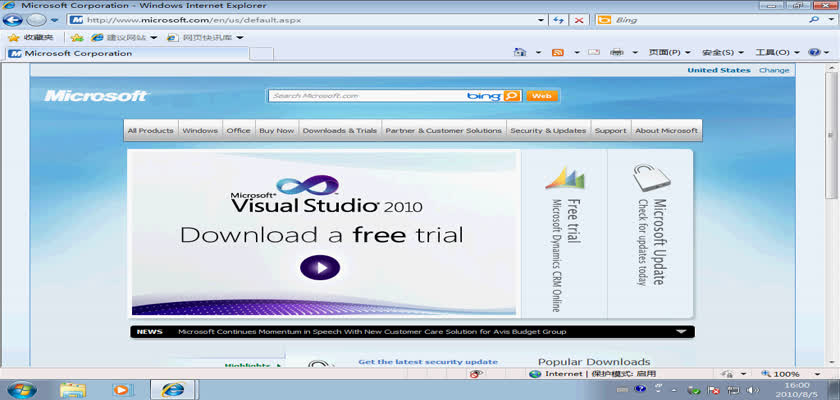Open the 工具(O) Tools menu
Screen dimensions: 840x400
pyautogui.click(x=777, y=52)
